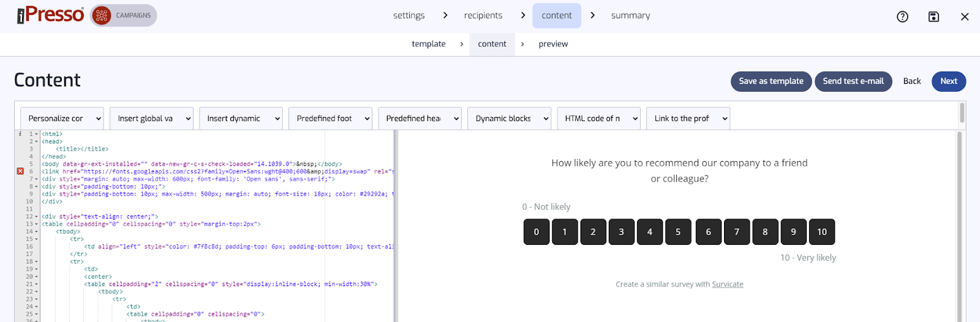Click the toolbar's scrollbar thumb
Viewport: 980px width, 322px height.
962,113
